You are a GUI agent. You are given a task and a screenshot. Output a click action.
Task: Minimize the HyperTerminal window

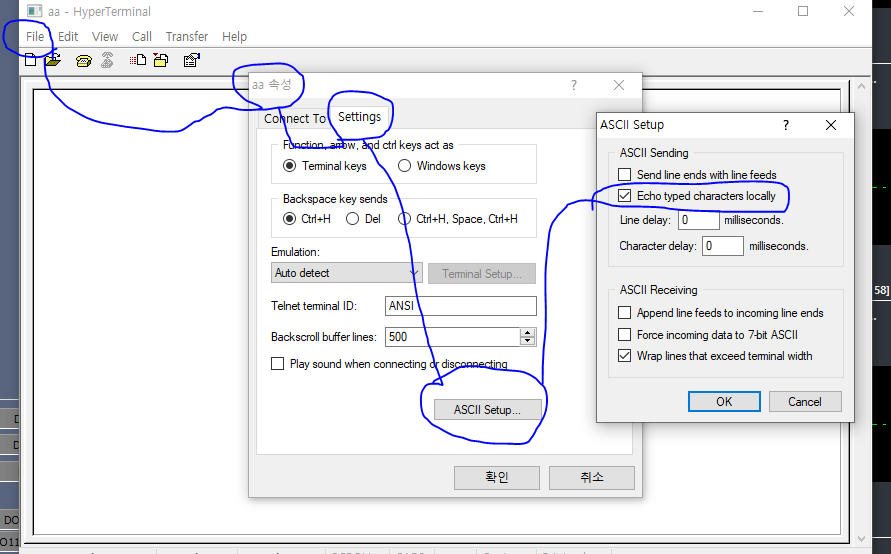(757, 11)
